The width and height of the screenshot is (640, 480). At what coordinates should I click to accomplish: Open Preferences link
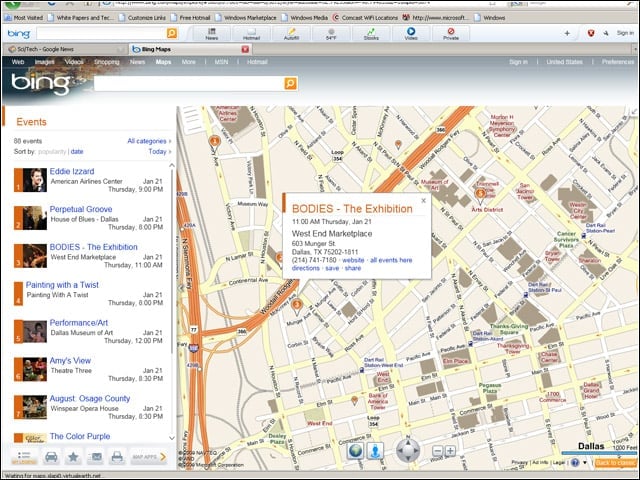[618, 62]
